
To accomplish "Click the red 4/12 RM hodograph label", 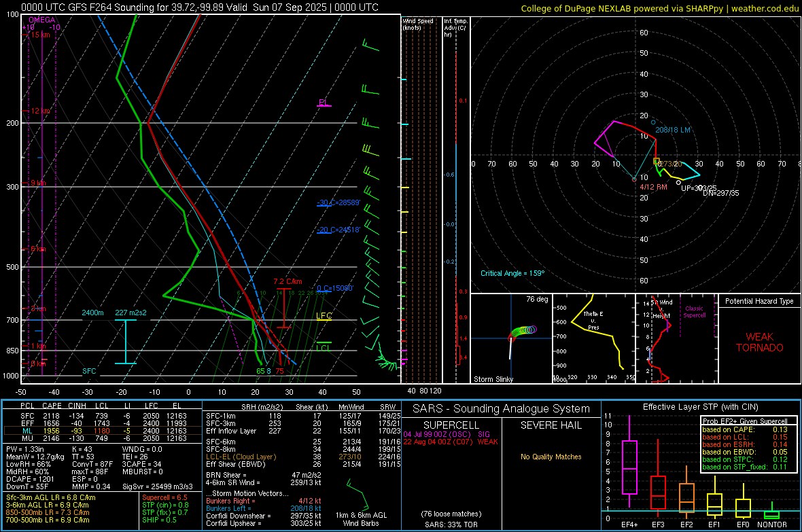I will (x=653, y=188).
